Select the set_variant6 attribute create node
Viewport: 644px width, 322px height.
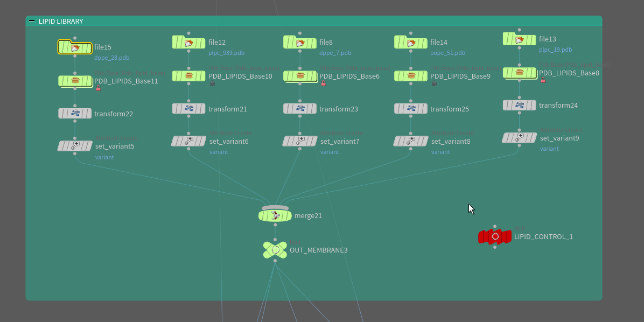click(x=188, y=141)
